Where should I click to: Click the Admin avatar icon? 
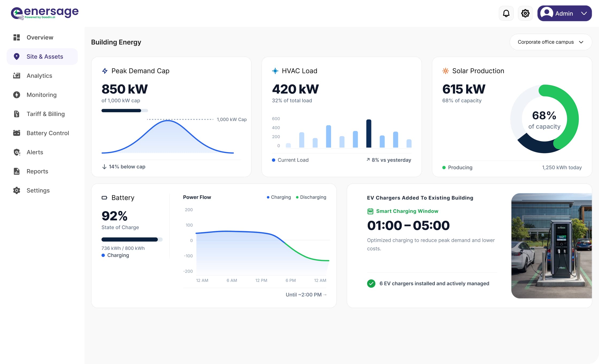(x=547, y=13)
